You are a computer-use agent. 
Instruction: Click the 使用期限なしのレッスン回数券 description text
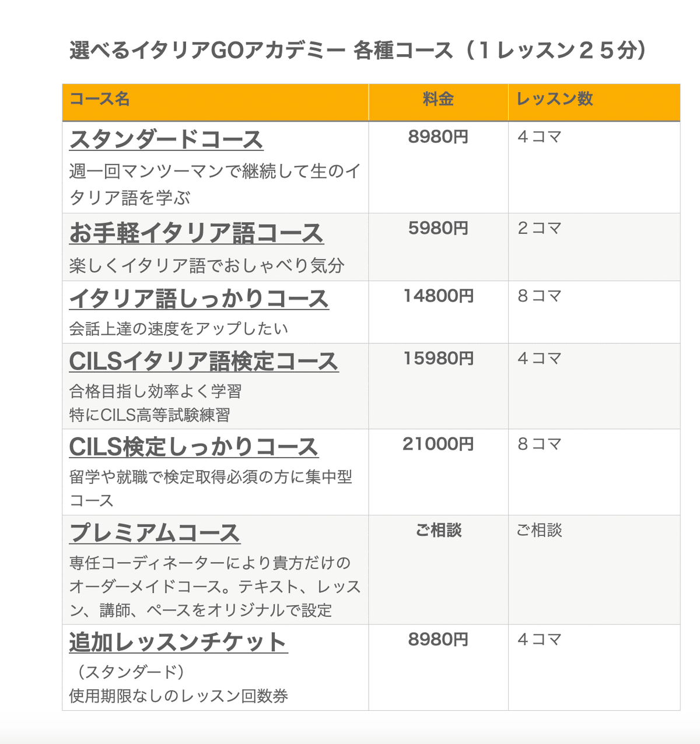point(178,696)
